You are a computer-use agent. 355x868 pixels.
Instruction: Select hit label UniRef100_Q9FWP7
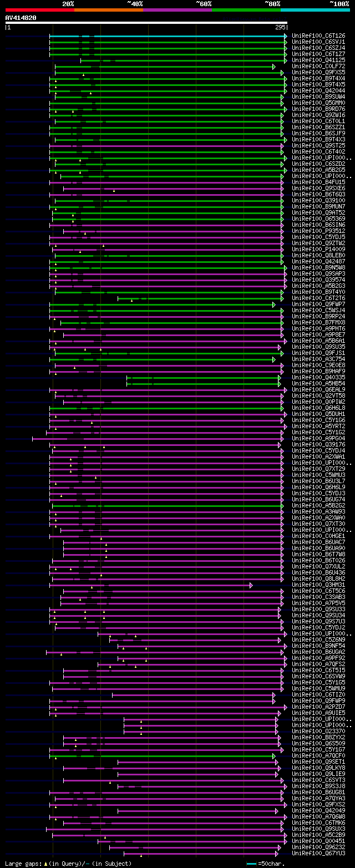(x=318, y=304)
